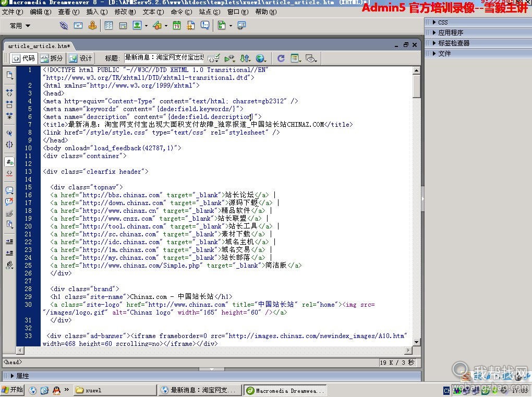Screen dimensions: 532x397
Task: Click the Collapse Selection icon
Action: pos(9,104)
